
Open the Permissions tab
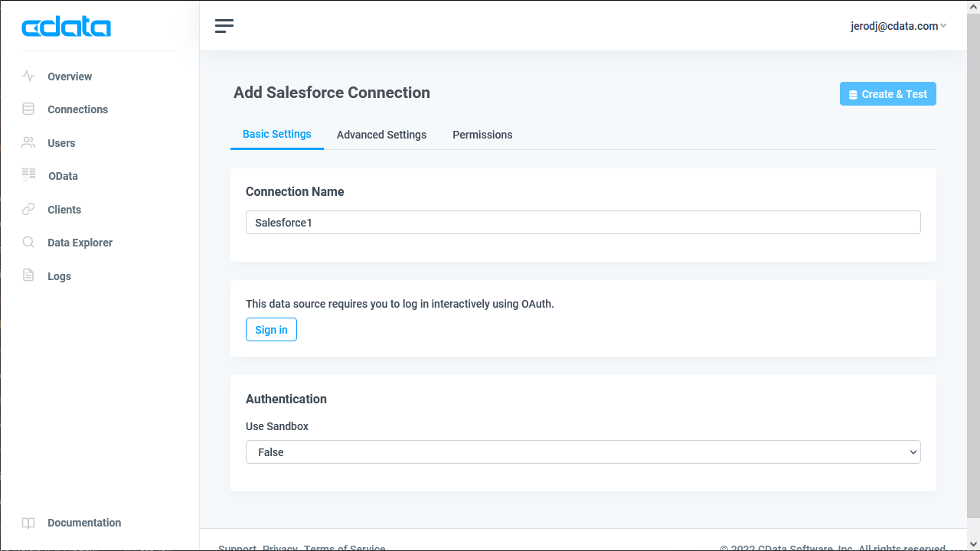point(482,135)
